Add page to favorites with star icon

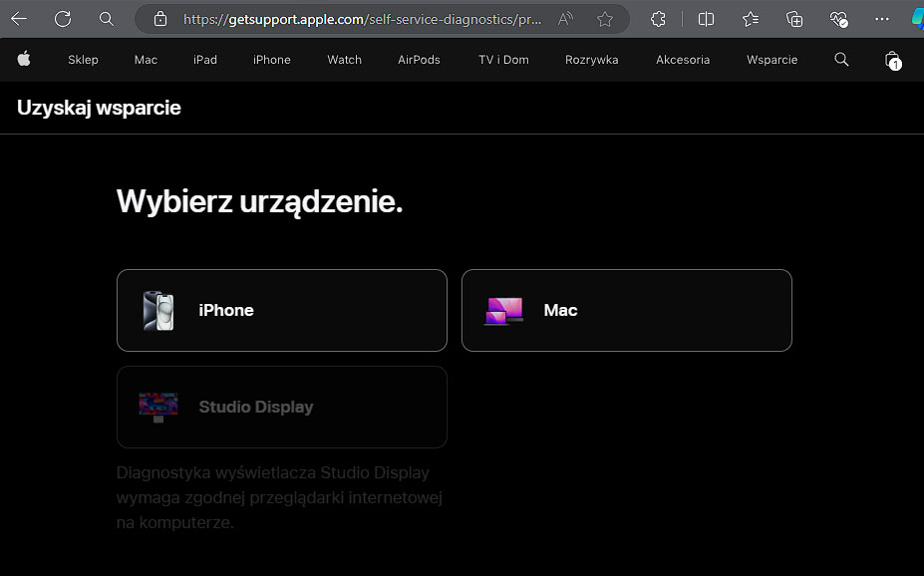click(605, 20)
